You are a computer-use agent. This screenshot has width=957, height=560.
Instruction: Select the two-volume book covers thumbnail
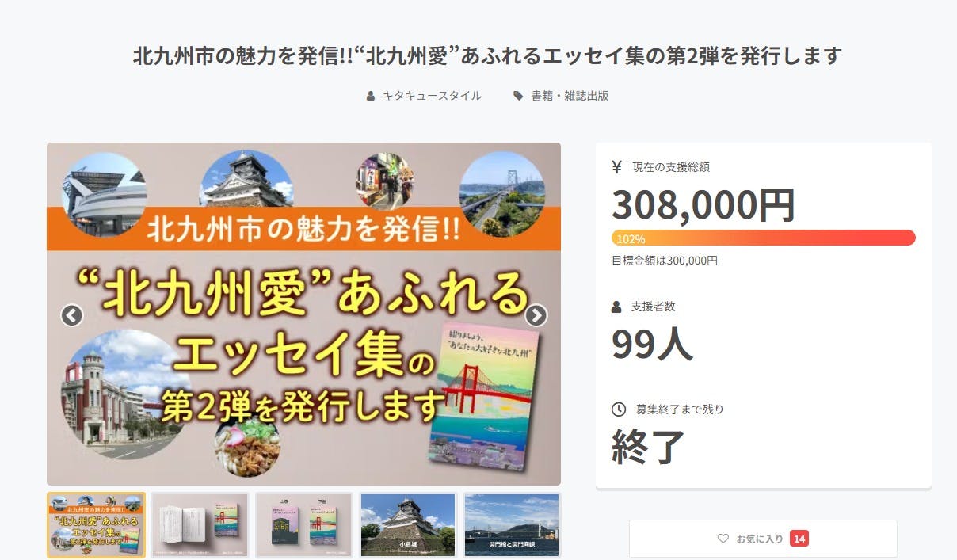click(x=304, y=525)
